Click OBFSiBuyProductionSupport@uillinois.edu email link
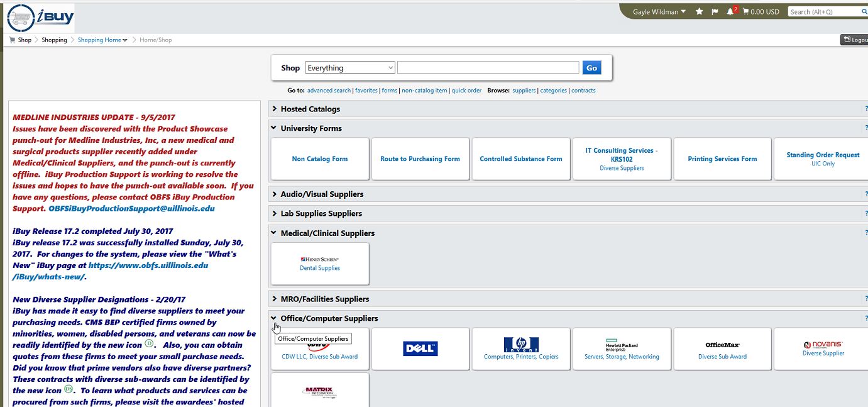 131,208
